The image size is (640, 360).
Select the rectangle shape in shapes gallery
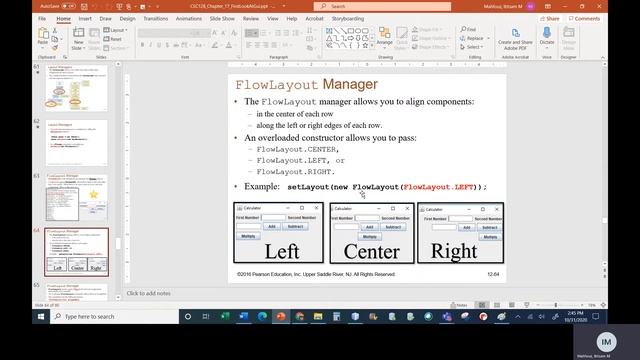(350, 31)
